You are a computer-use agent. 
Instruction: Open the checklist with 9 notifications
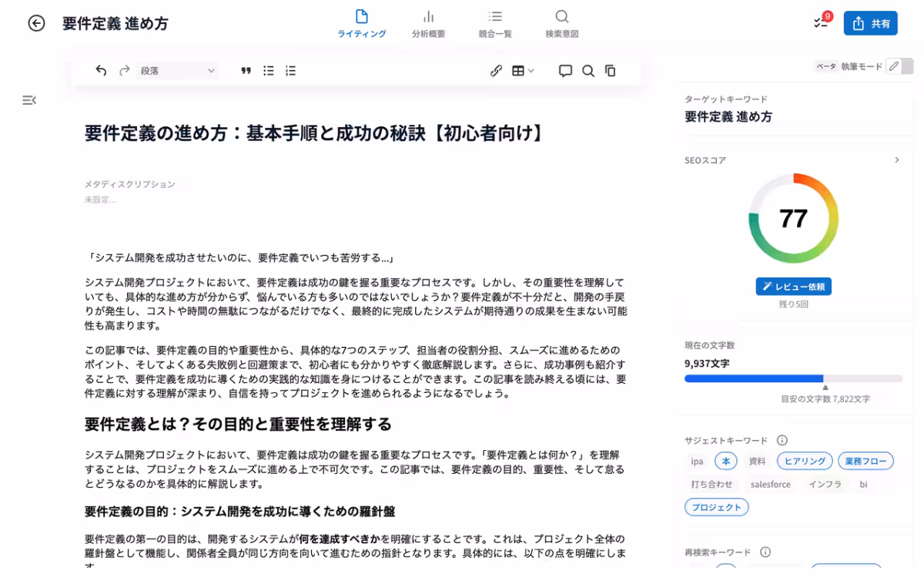(x=821, y=23)
